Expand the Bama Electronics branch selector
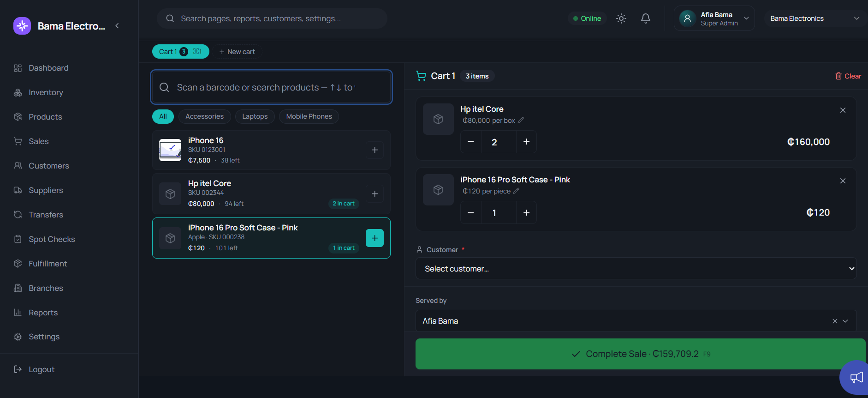868x398 pixels. [815, 18]
